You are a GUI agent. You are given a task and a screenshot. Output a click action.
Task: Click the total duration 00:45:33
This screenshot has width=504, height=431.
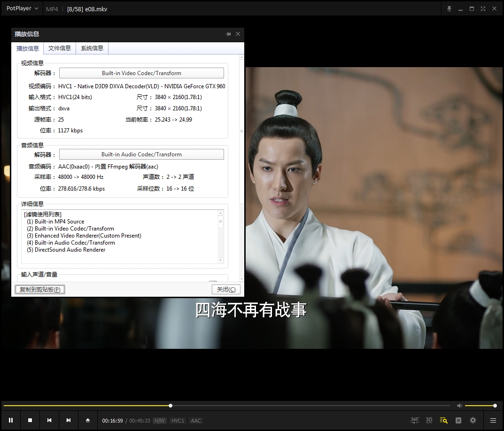pos(140,421)
